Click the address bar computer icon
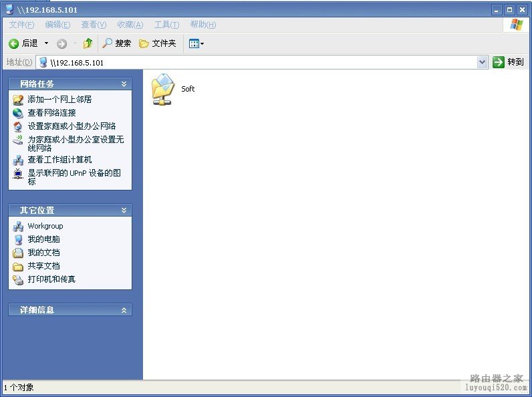Viewport: 532px width, 397px height. click(x=43, y=62)
